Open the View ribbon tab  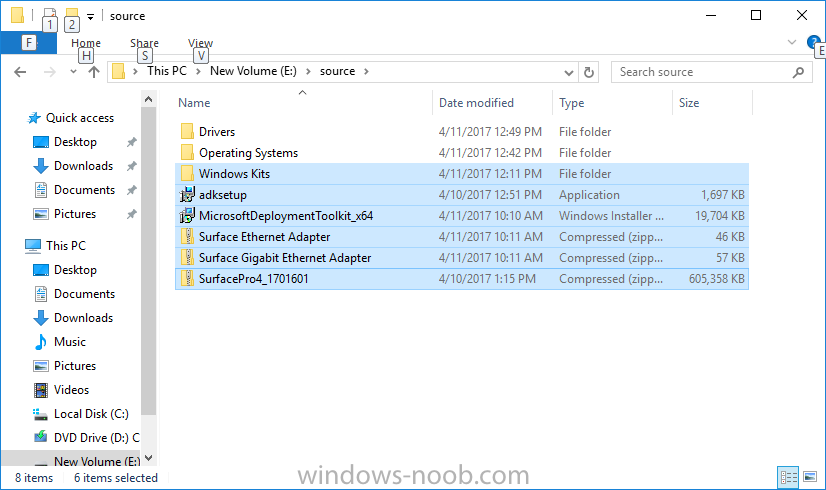(x=200, y=43)
